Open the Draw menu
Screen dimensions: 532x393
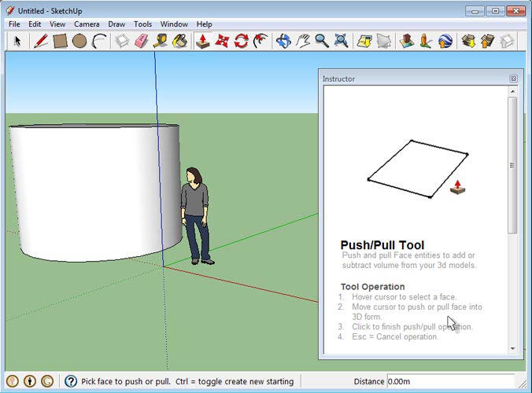[116, 24]
